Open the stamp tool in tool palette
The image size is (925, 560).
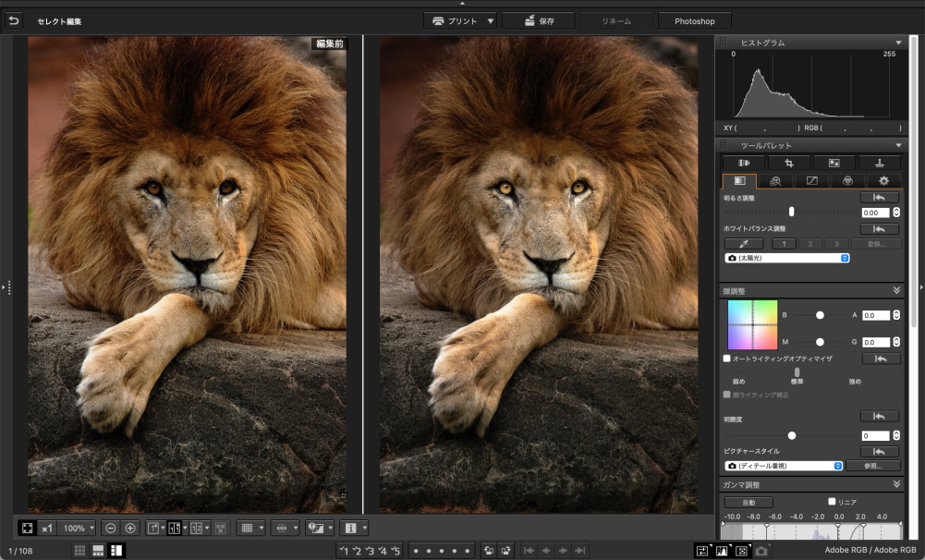pos(879,163)
